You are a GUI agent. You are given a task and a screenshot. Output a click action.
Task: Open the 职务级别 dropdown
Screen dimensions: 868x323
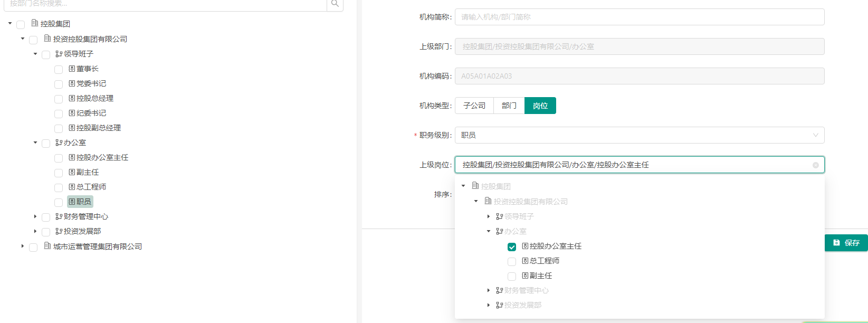(639, 135)
